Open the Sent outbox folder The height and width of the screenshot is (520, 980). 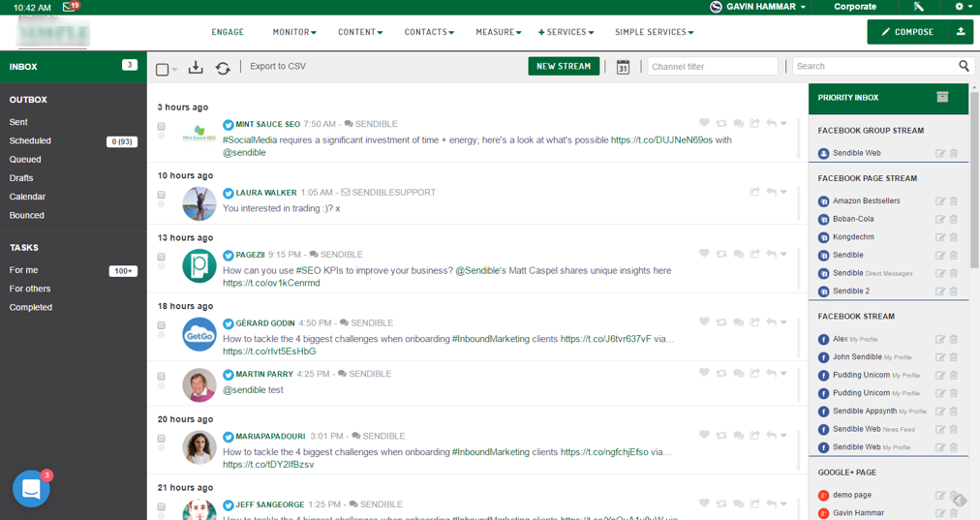pos(18,122)
